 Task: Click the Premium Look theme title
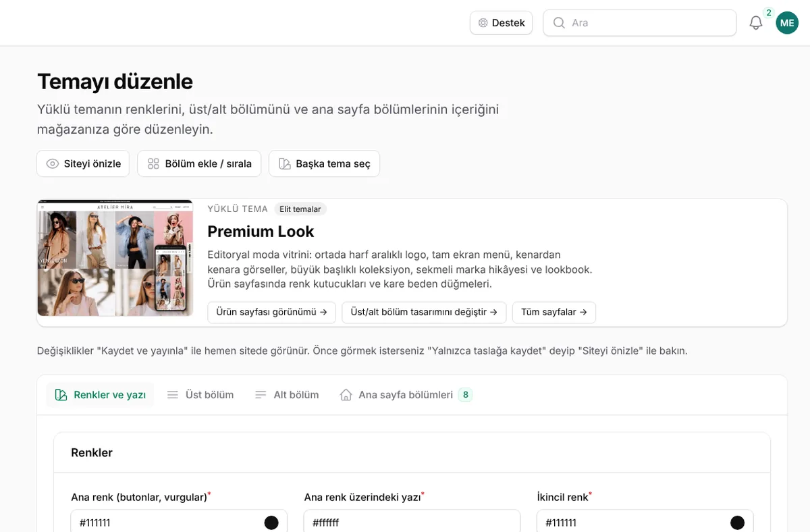[x=261, y=232]
